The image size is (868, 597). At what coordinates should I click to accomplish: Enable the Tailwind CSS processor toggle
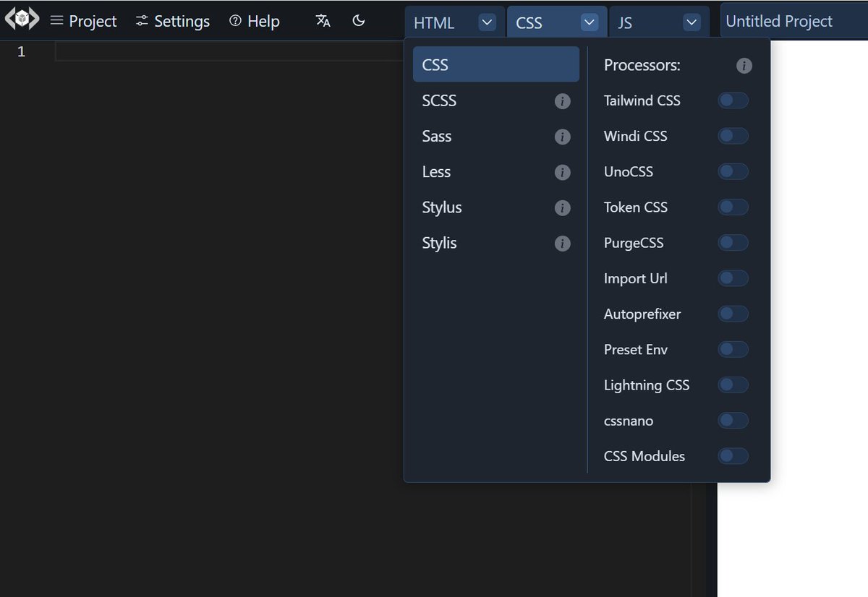point(733,100)
